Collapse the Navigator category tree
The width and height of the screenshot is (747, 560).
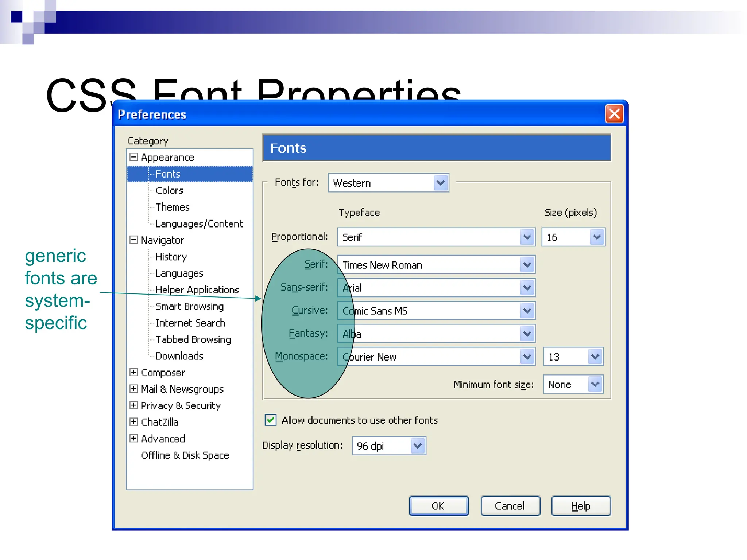click(133, 240)
